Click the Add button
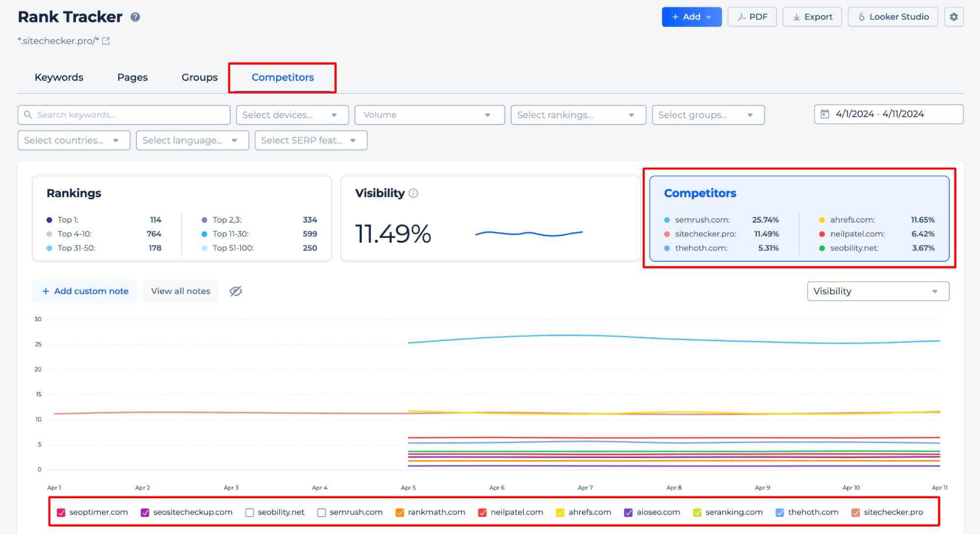This screenshot has height=535, width=980. point(691,17)
